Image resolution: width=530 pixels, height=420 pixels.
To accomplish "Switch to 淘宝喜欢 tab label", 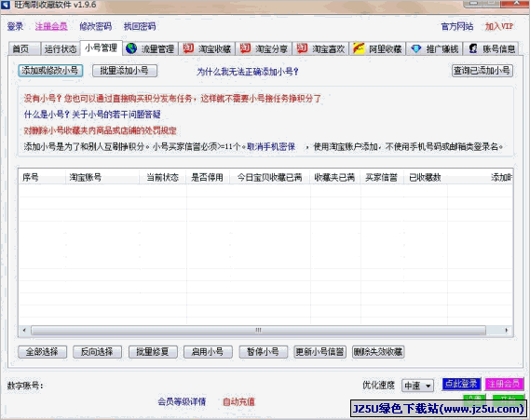I will coord(328,49).
